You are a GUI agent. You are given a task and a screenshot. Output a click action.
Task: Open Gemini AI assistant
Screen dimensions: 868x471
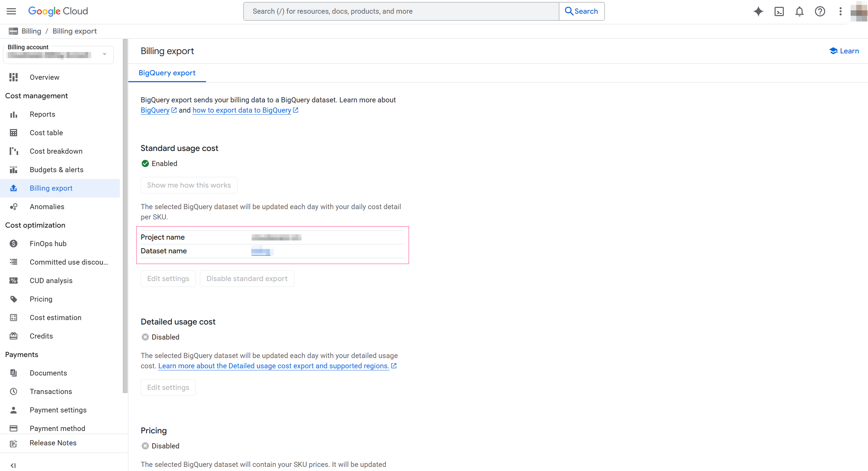[x=758, y=11]
